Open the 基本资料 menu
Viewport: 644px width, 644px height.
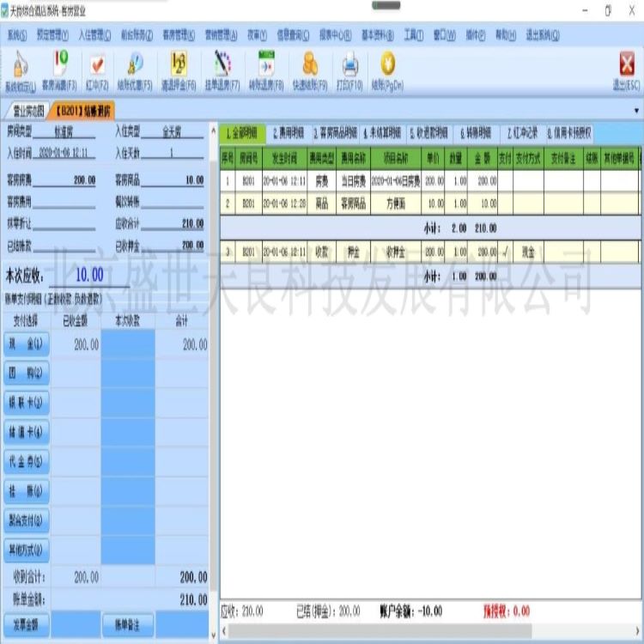378,35
